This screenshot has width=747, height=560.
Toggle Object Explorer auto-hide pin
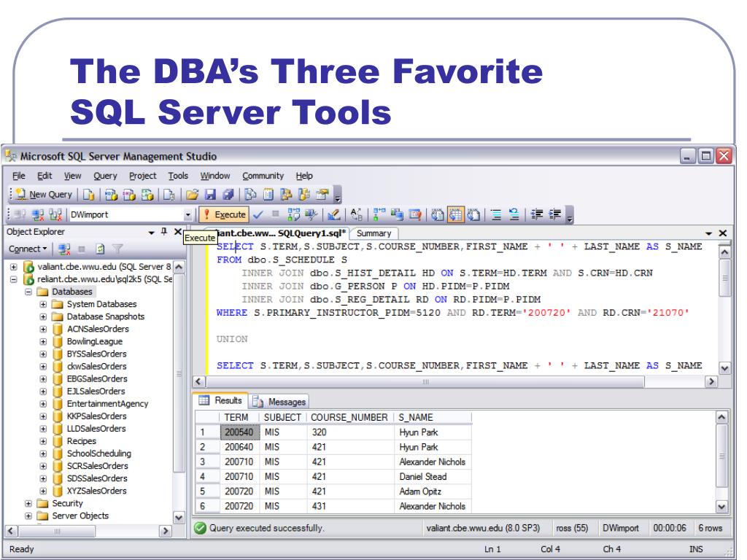pos(164,231)
